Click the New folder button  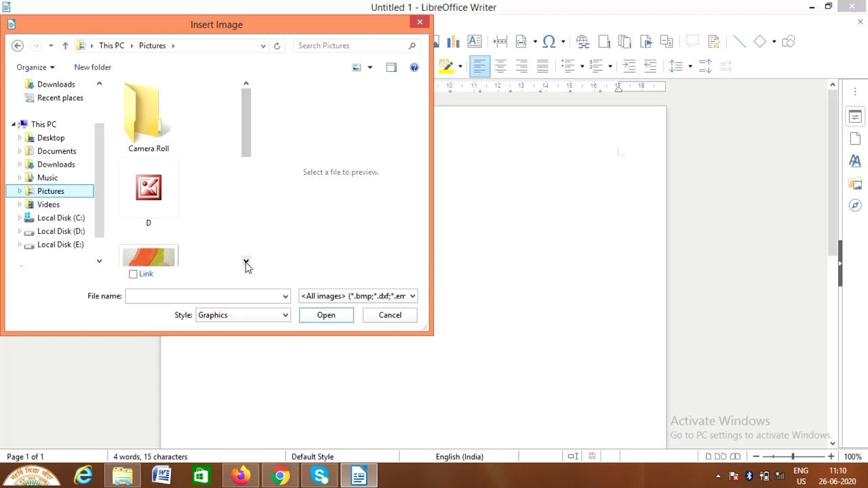(x=92, y=67)
